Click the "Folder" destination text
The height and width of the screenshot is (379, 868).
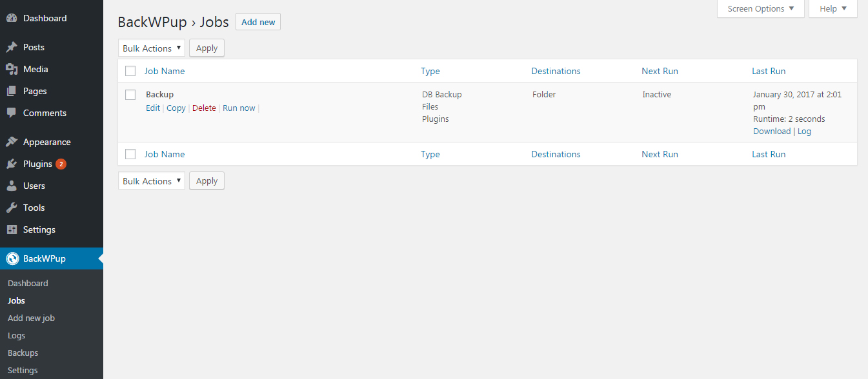click(x=544, y=94)
